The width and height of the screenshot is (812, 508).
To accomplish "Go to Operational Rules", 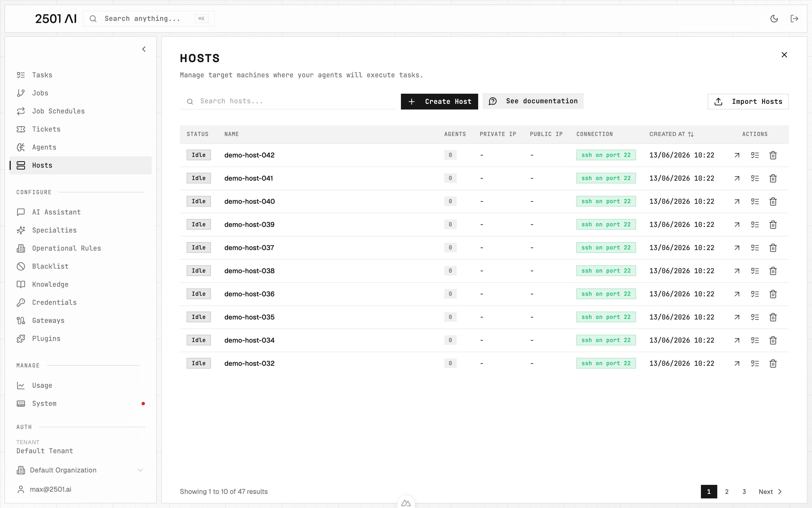I will tap(81, 248).
